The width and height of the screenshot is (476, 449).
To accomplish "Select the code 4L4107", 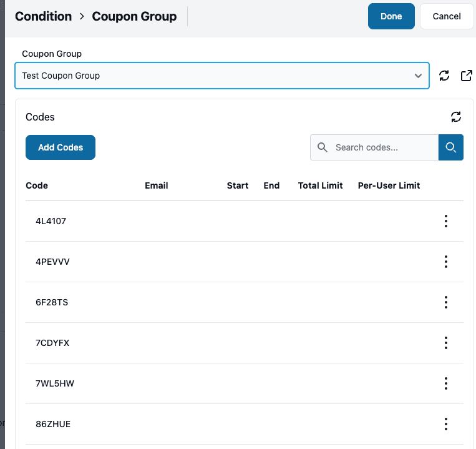I will click(51, 221).
